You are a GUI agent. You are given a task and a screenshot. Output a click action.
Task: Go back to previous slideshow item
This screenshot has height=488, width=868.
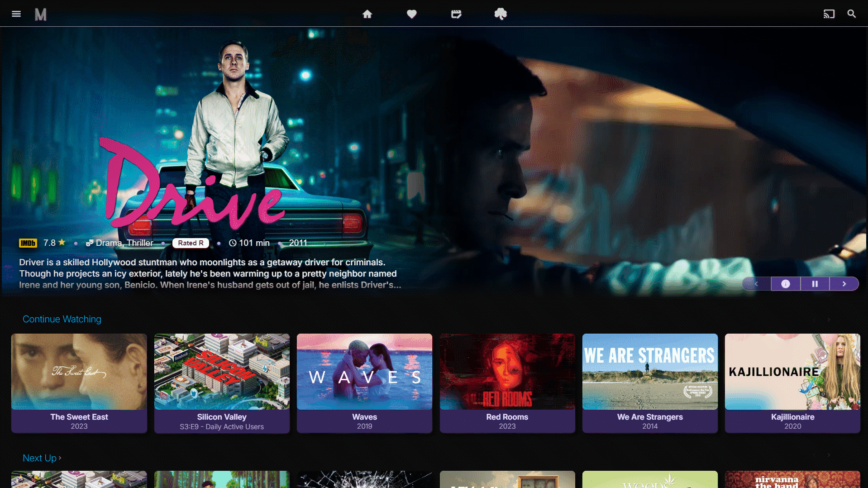click(756, 284)
